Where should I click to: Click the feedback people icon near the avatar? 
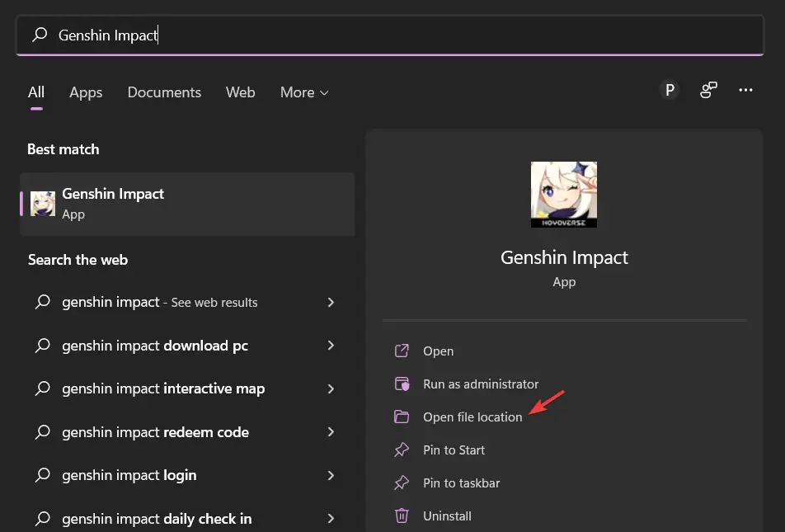point(708,91)
